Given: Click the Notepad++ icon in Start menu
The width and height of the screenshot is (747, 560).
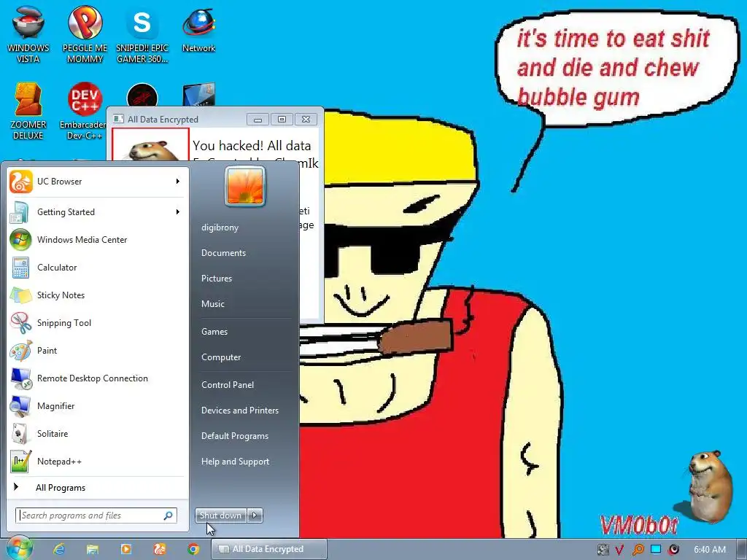Looking at the screenshot, I should click(x=20, y=462).
